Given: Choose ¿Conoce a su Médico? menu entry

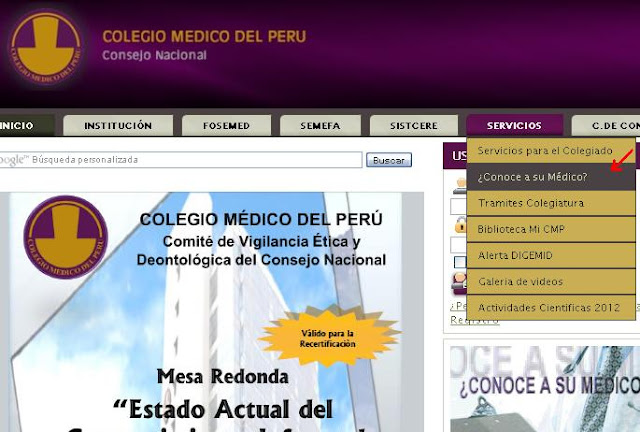Looking at the screenshot, I should point(551,177).
